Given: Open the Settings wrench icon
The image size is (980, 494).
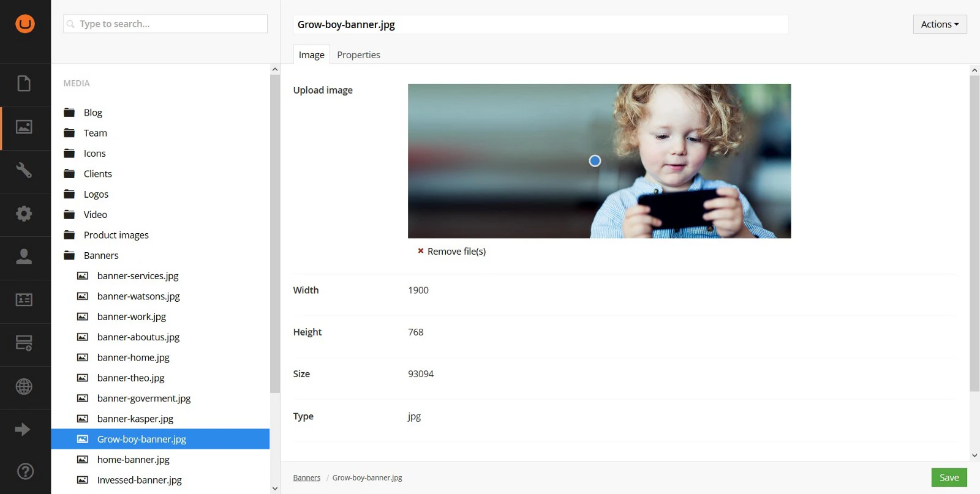Looking at the screenshot, I should point(24,170).
